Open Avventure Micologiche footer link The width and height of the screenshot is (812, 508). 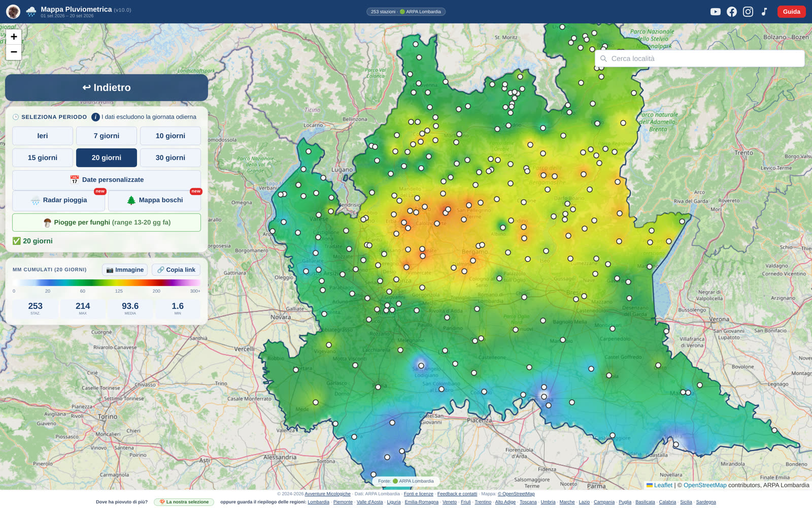tap(327, 494)
